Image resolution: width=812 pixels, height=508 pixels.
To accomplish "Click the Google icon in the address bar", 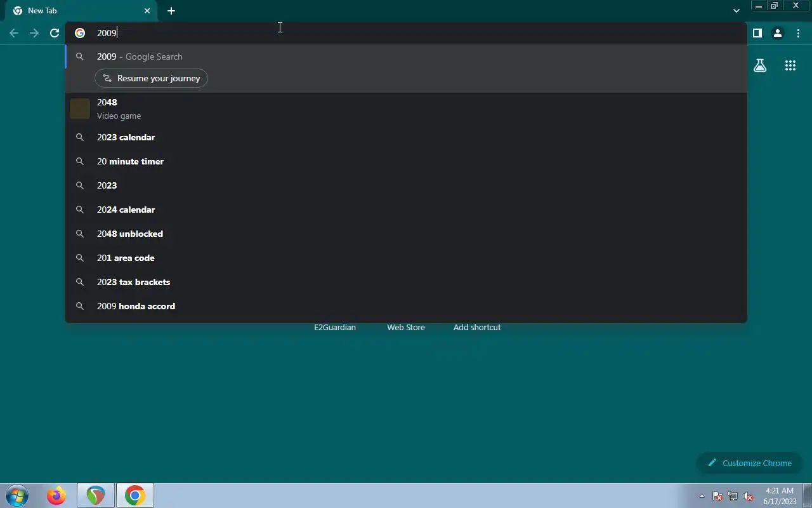I will [80, 33].
